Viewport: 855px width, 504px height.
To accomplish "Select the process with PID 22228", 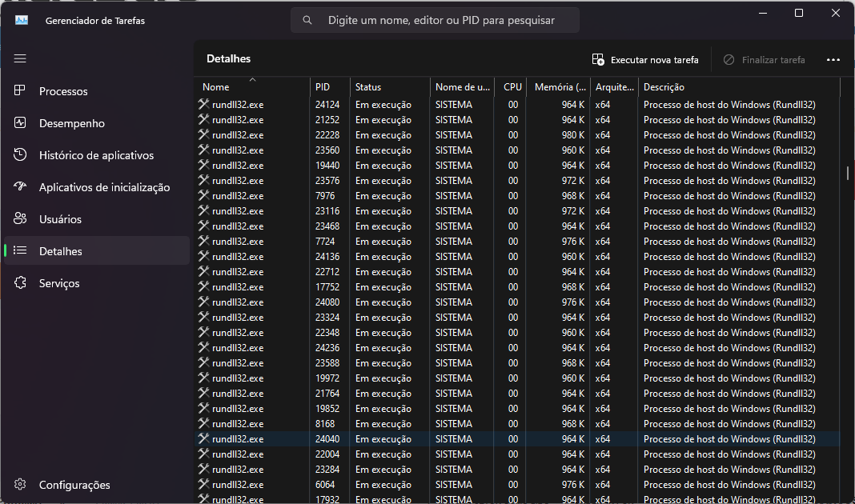I will coord(517,134).
